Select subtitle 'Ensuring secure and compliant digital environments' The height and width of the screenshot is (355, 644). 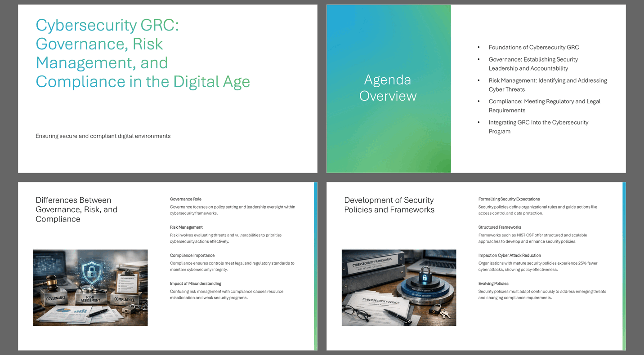click(103, 136)
